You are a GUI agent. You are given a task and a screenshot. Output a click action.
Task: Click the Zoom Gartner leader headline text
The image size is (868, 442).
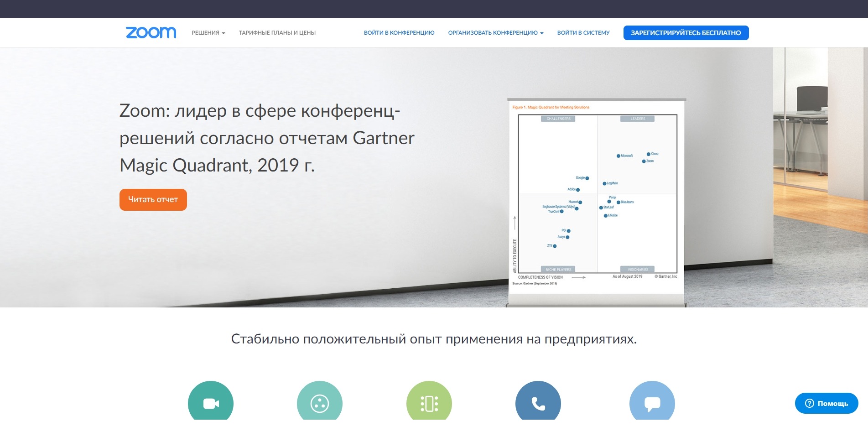(x=267, y=138)
